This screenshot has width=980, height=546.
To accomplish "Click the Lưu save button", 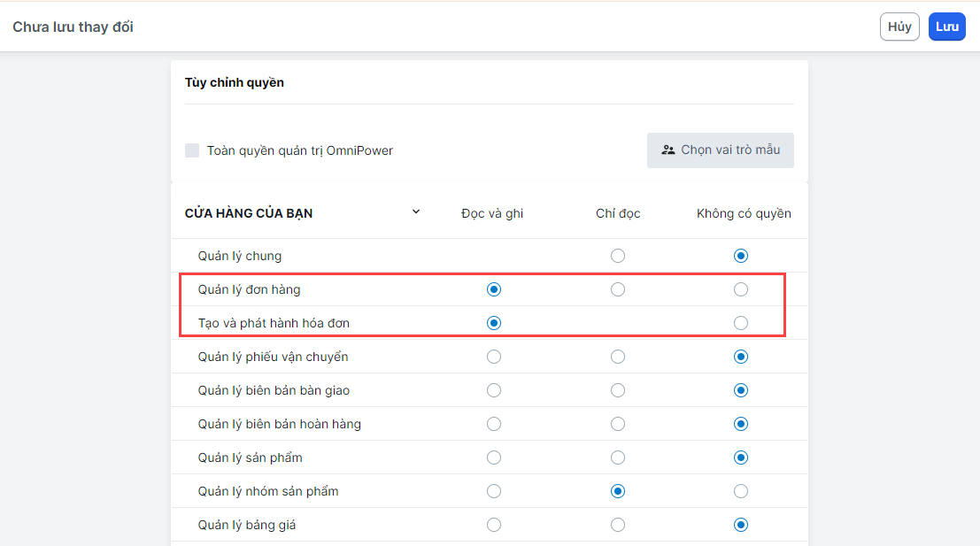I will (x=946, y=27).
